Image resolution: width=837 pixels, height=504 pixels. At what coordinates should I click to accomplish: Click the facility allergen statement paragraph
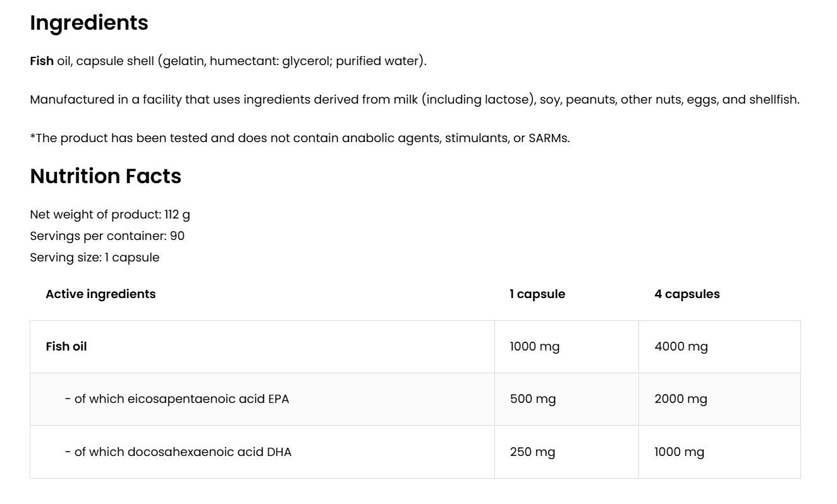[x=414, y=100]
